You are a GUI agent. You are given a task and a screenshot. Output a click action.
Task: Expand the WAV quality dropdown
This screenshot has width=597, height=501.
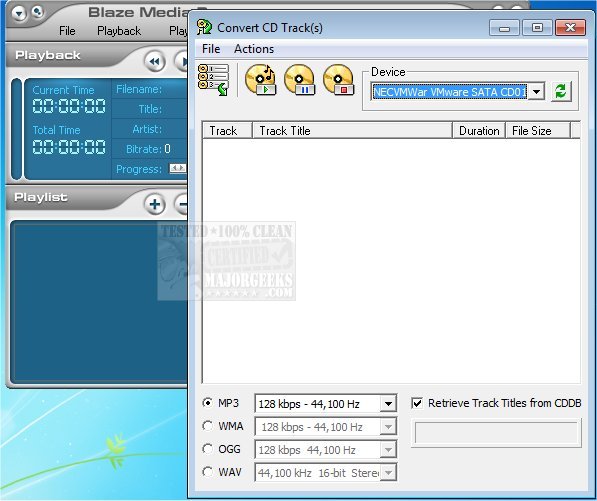(388, 473)
